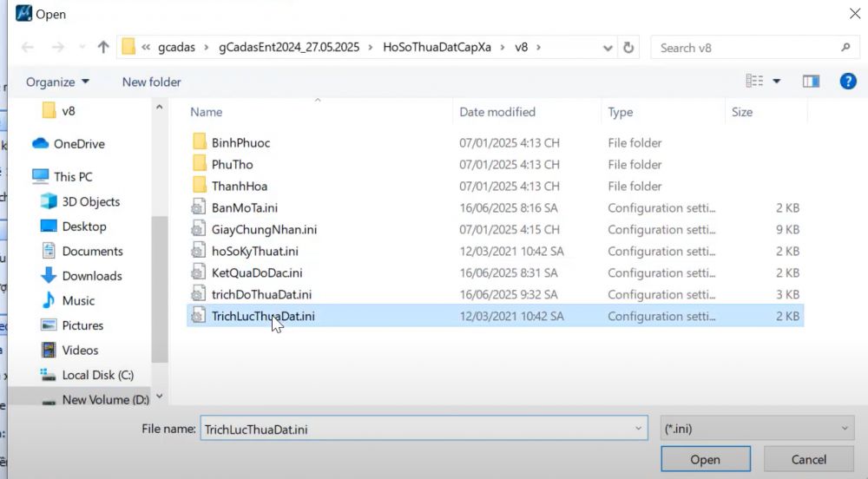Click the Search v8 input box

(x=746, y=48)
